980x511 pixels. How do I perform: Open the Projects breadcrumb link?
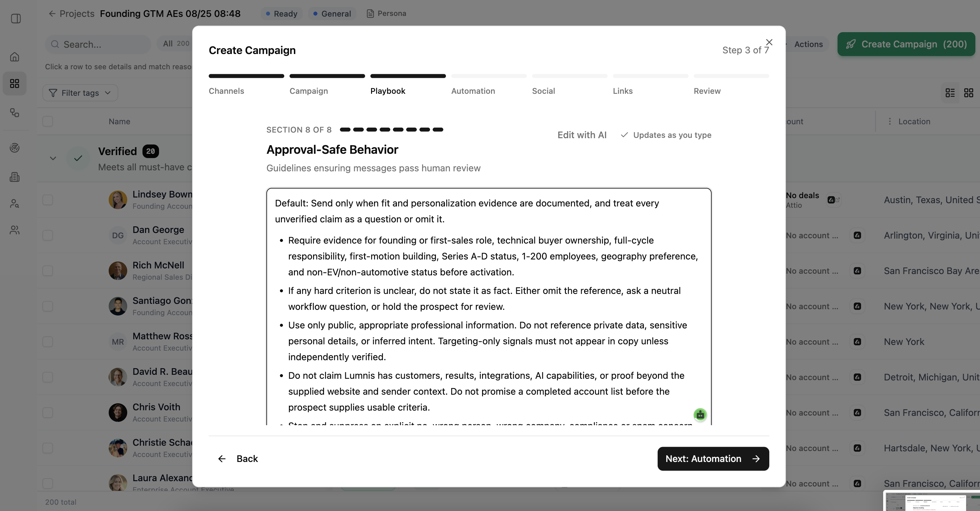[77, 14]
